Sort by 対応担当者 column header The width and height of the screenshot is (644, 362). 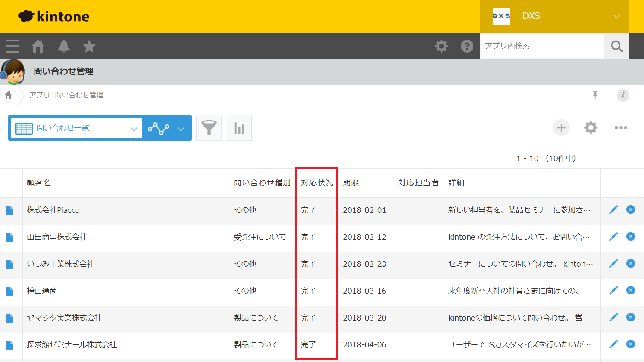coord(419,183)
